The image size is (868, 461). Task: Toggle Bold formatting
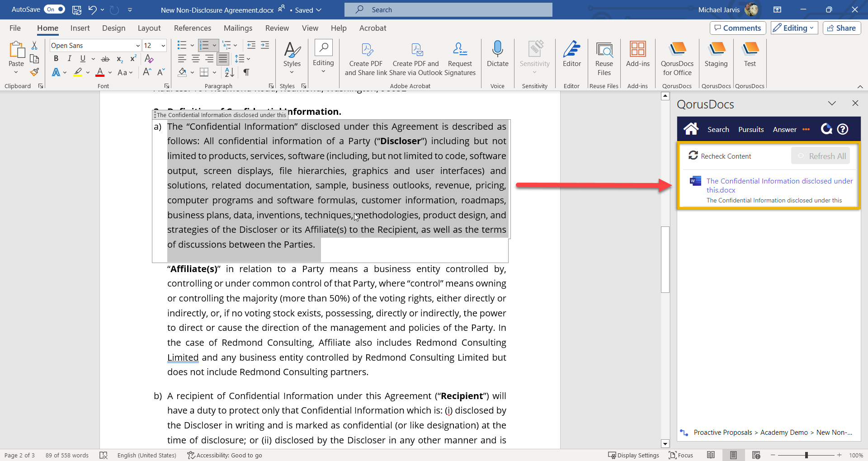(x=56, y=59)
